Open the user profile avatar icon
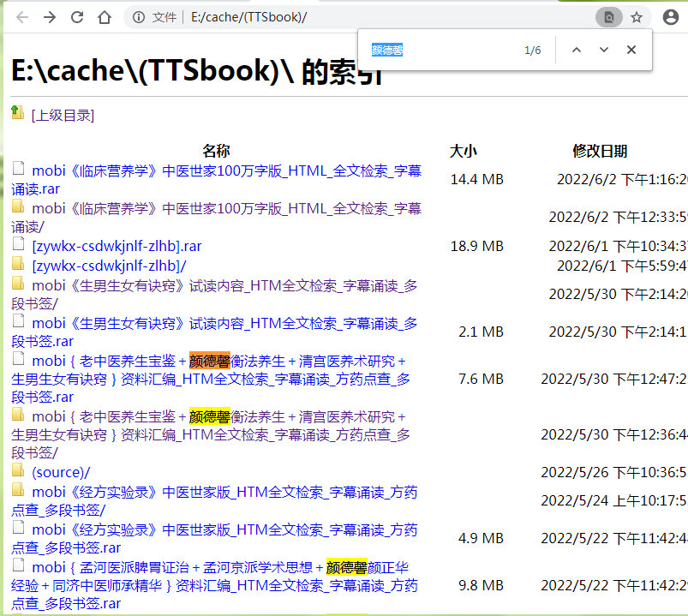The width and height of the screenshot is (688, 616). [x=671, y=17]
